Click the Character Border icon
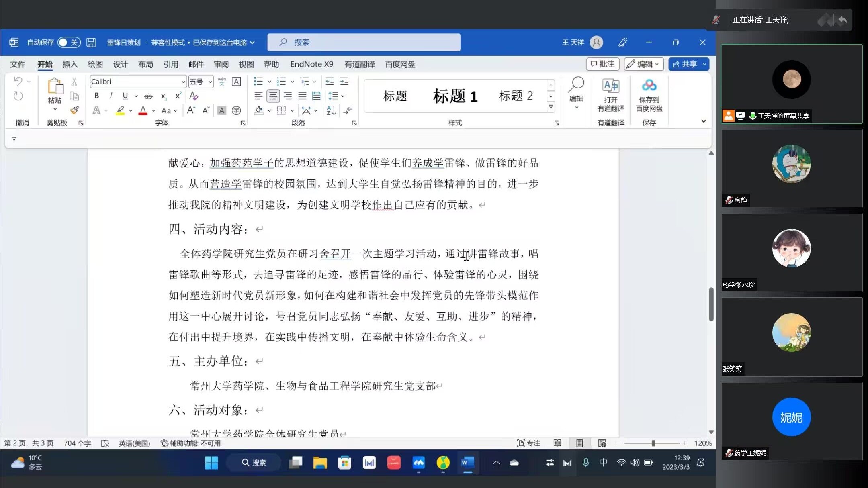The width and height of the screenshot is (868, 488). (x=237, y=82)
